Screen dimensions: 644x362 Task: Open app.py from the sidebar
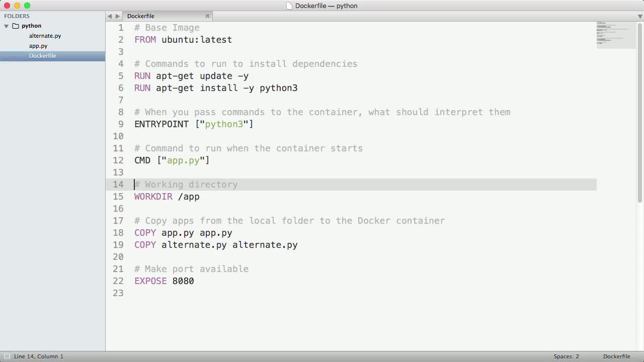coord(38,46)
